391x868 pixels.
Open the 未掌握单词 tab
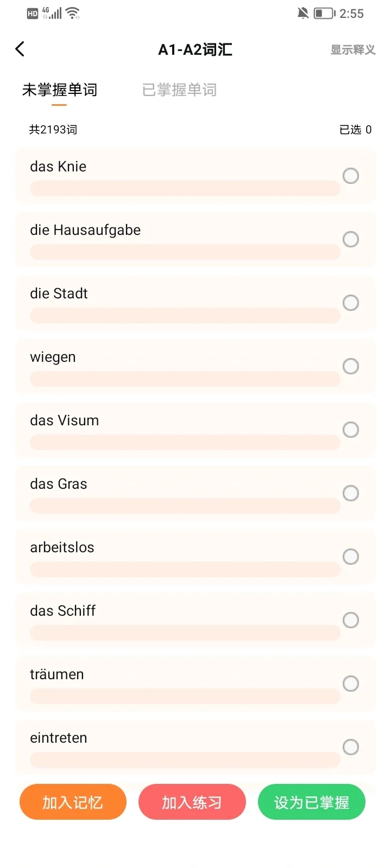pos(60,90)
